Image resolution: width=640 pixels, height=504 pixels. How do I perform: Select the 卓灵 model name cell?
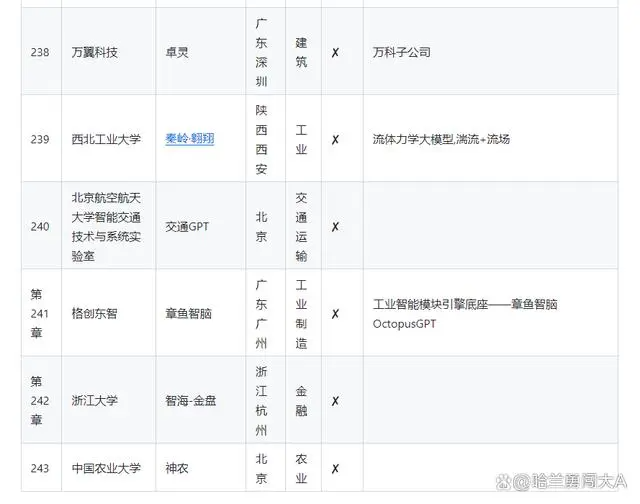(177, 52)
